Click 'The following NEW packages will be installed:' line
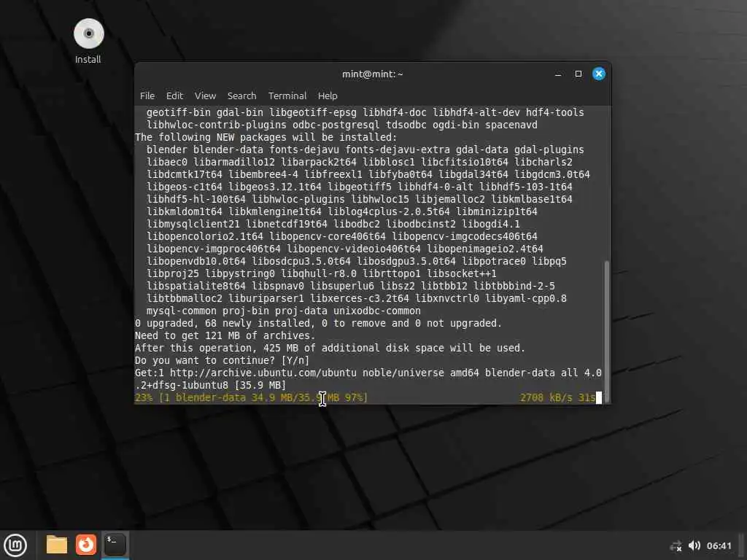 (266, 138)
